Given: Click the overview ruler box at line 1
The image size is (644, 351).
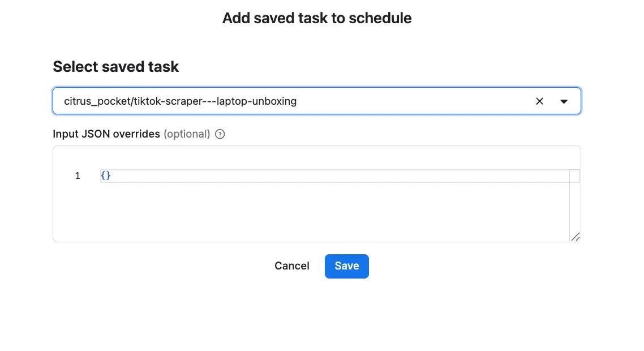Looking at the screenshot, I should click(574, 176).
